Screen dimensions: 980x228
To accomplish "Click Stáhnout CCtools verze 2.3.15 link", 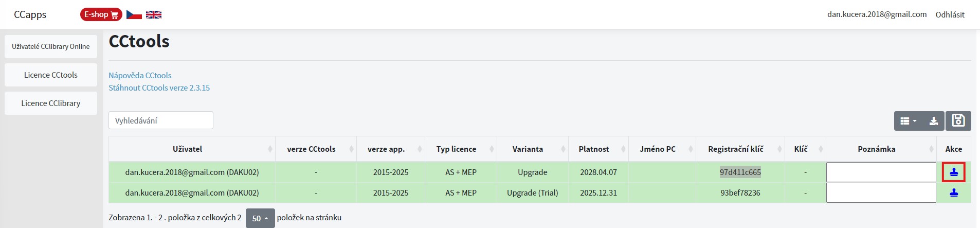I will click(159, 87).
